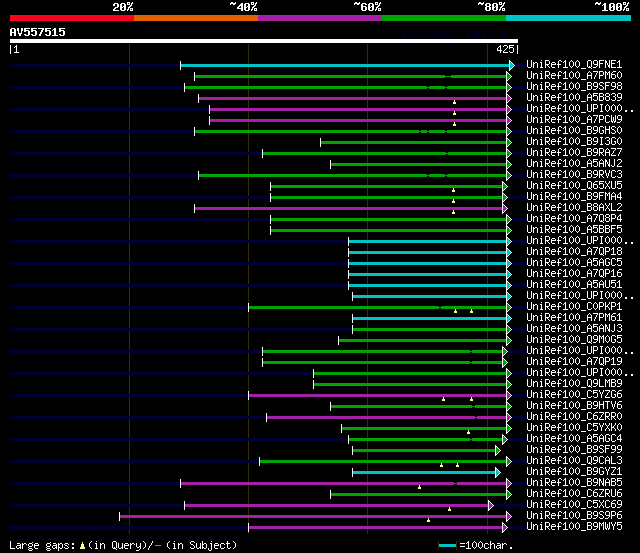The height and width of the screenshot is (553, 640).
Task: Open the UniRef100_B8AXL2 entry
Action: click(574, 208)
